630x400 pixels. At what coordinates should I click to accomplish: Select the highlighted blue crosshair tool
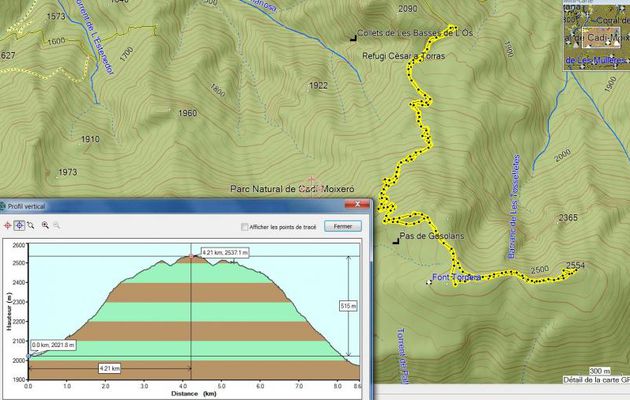pyautogui.click(x=19, y=225)
